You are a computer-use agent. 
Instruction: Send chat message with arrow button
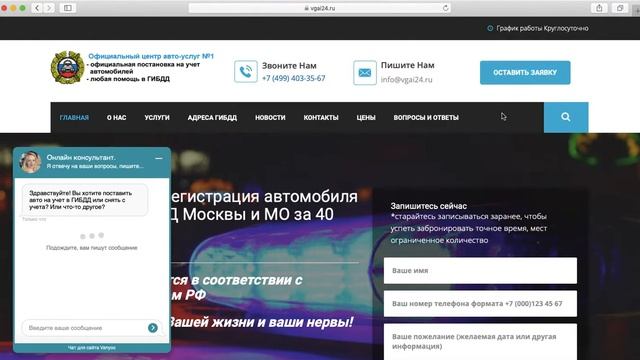click(x=153, y=328)
